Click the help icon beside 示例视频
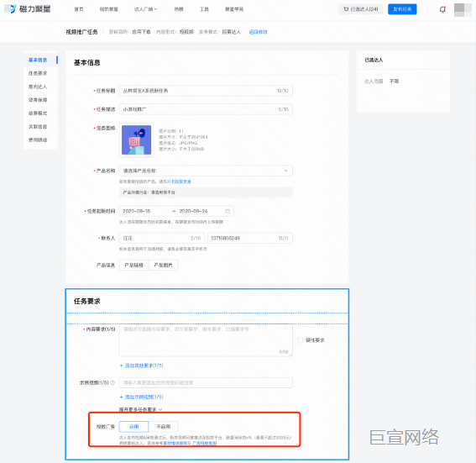 tap(112, 382)
